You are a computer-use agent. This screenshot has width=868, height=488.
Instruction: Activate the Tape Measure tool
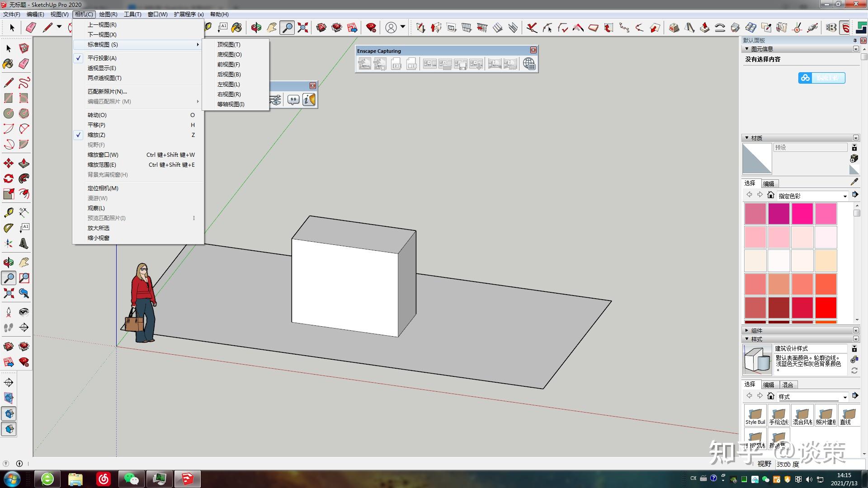(8, 212)
